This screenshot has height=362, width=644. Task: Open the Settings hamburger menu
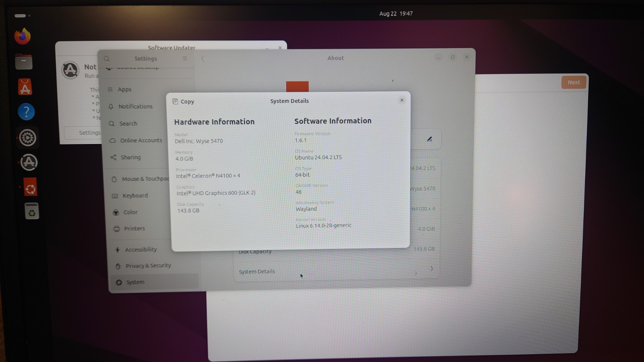(x=185, y=59)
